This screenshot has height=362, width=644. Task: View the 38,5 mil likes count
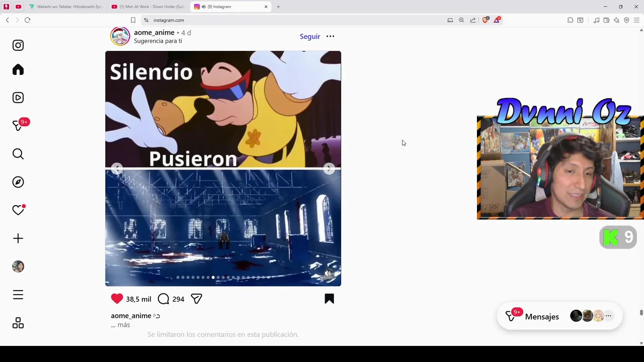(138, 299)
